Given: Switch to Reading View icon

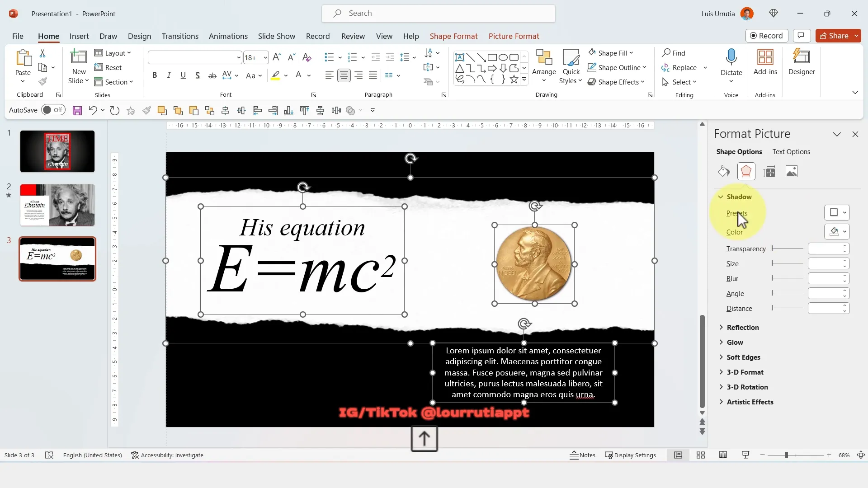Looking at the screenshot, I should (723, 455).
